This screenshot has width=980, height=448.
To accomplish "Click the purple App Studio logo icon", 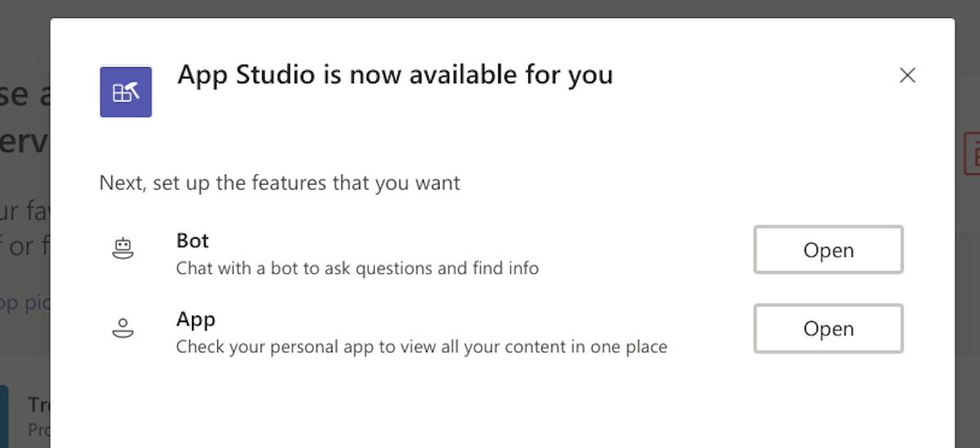I will [x=126, y=92].
